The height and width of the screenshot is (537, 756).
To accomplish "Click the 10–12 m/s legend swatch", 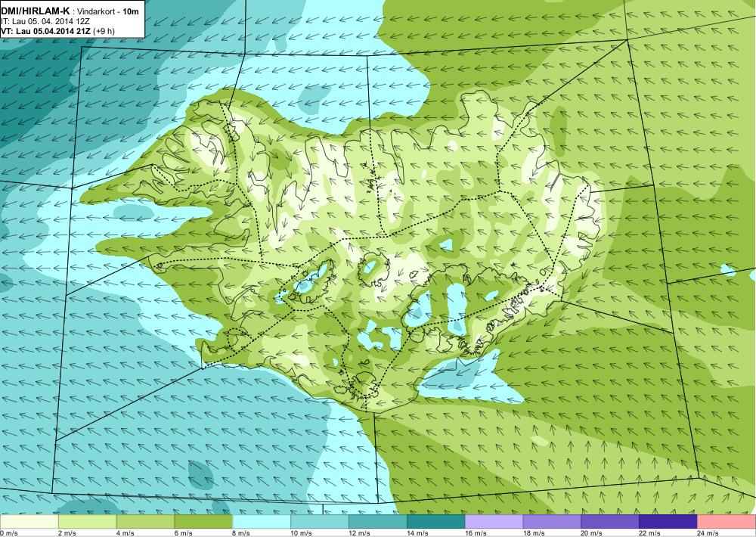I will [320, 522].
